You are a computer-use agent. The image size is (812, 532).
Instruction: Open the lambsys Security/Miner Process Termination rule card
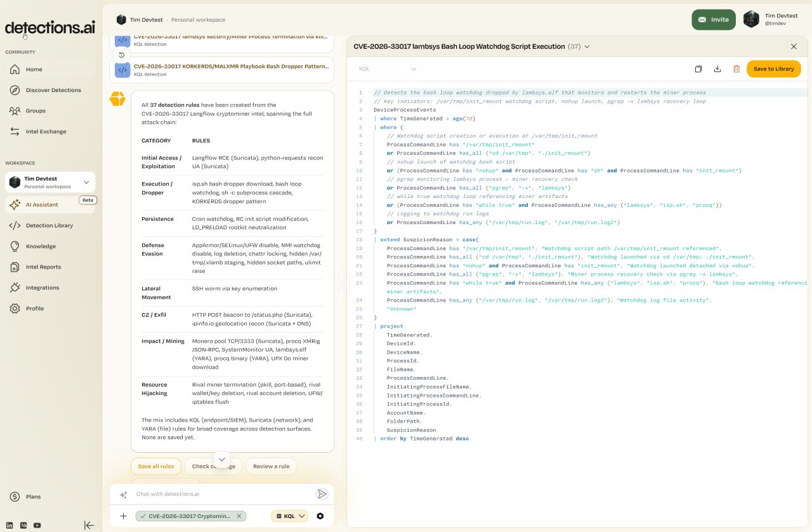click(x=221, y=42)
